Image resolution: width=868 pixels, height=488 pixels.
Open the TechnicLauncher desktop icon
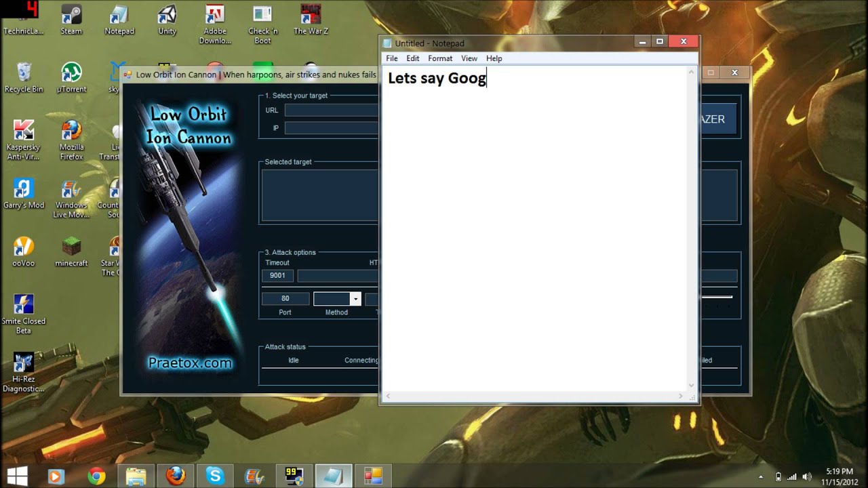[x=23, y=19]
